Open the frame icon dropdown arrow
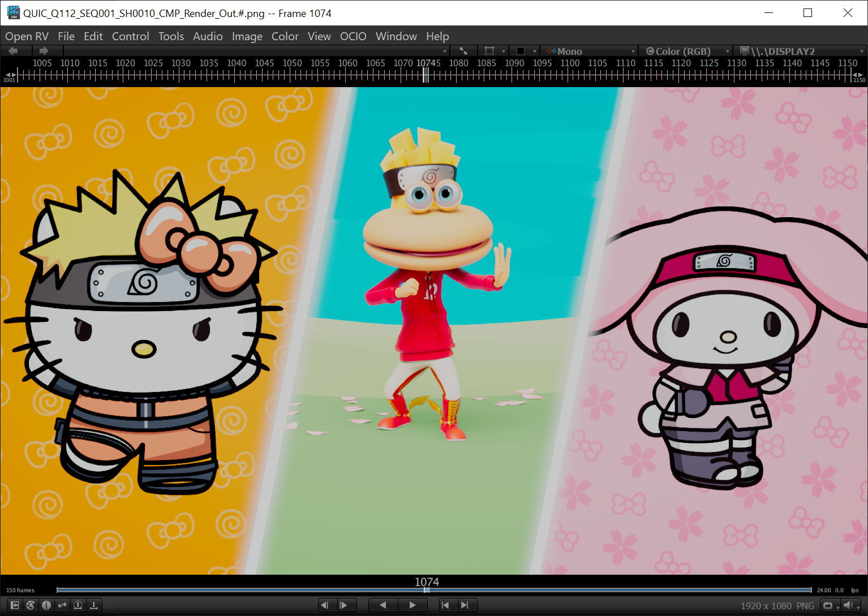The height and width of the screenshot is (616, 868). [504, 51]
